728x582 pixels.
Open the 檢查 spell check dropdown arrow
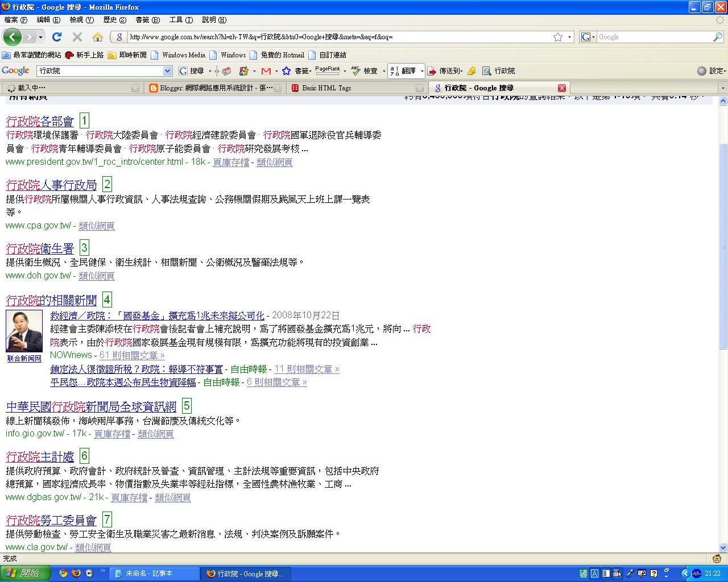383,71
